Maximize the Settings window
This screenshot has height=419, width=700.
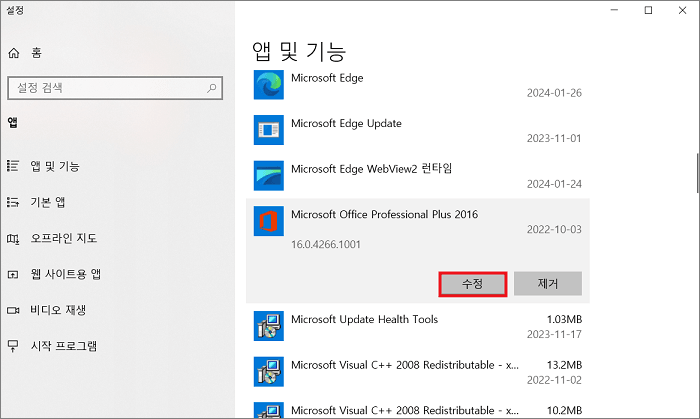(648, 10)
